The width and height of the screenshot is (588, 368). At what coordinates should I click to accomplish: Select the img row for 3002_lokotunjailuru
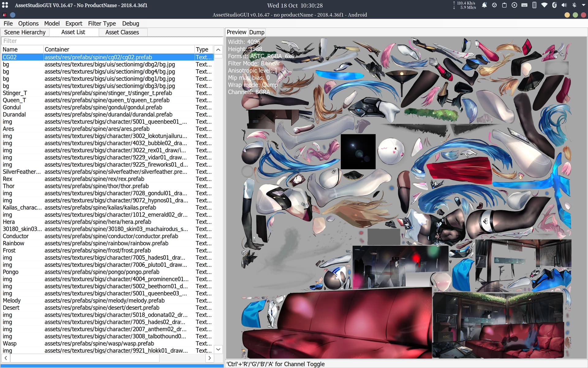107,136
